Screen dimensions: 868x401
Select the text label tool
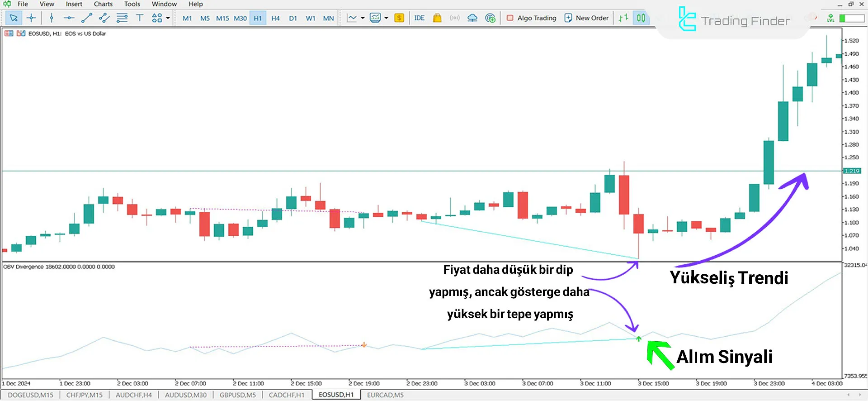tap(140, 18)
